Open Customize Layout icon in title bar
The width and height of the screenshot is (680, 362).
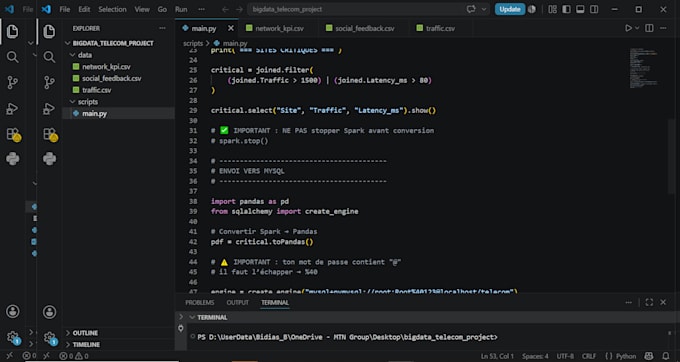pos(552,9)
